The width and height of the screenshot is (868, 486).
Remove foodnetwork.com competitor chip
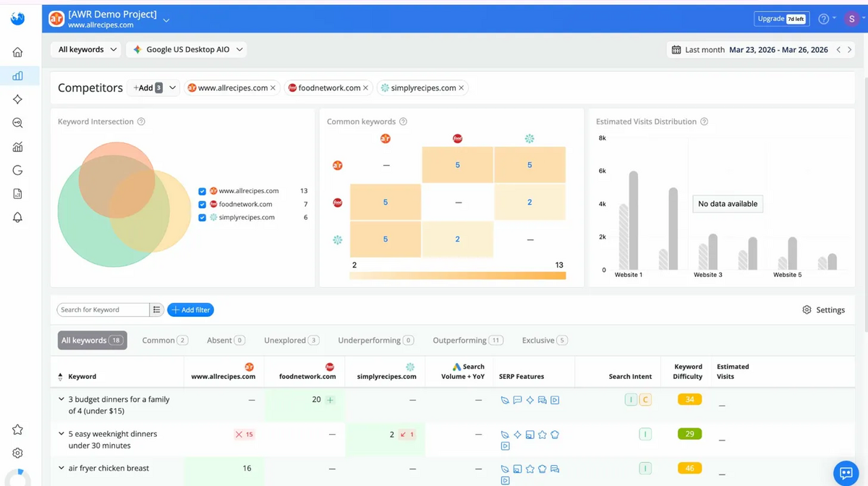click(x=365, y=88)
